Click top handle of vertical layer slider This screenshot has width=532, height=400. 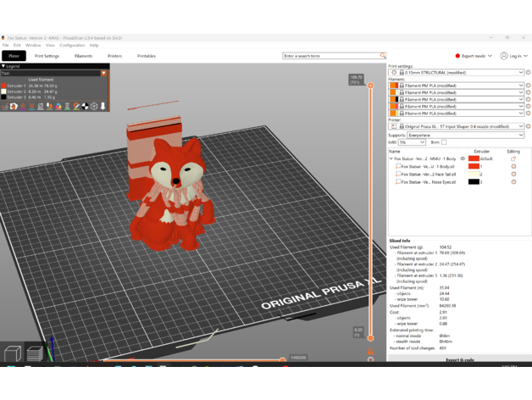(370, 86)
